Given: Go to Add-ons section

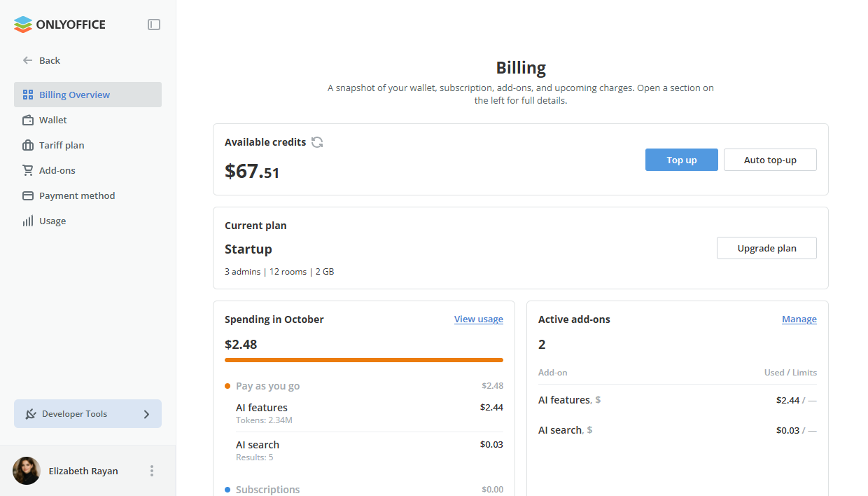Looking at the screenshot, I should (87, 170).
